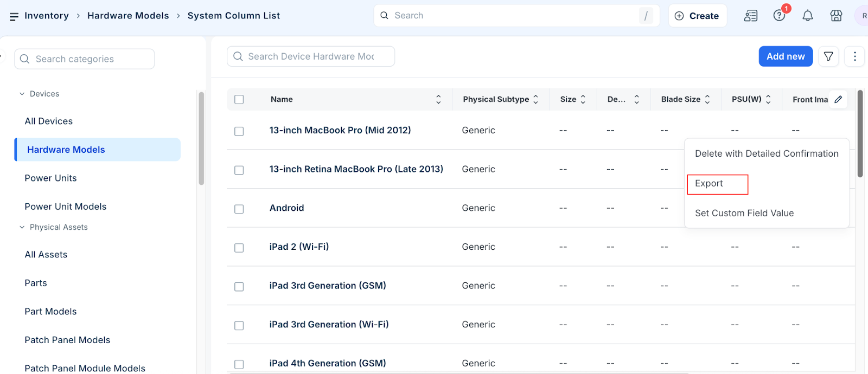Open Power Unit Models in sidebar
868x374 pixels.
66,207
